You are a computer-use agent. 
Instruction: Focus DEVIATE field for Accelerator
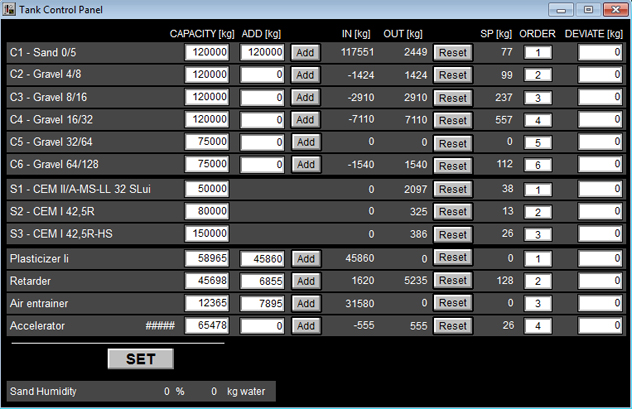(600, 326)
